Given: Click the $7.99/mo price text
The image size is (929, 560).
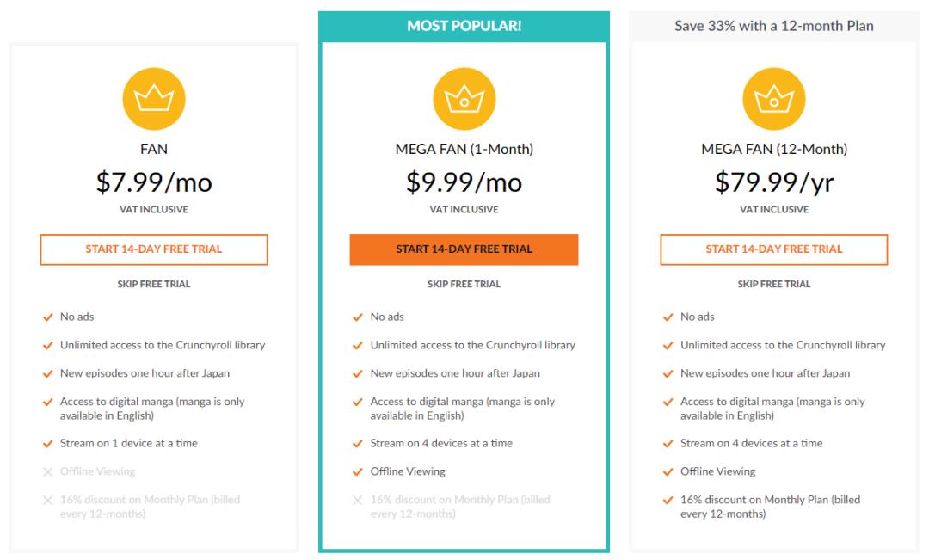Looking at the screenshot, I should [154, 182].
